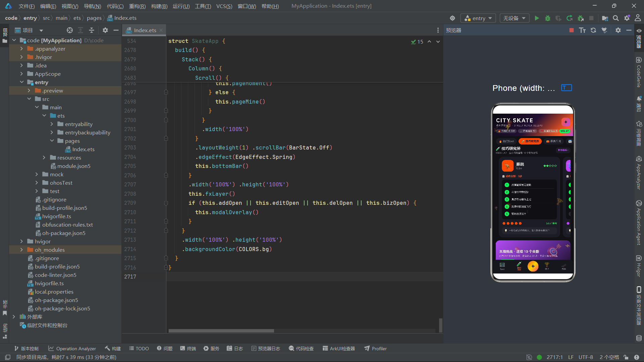Open the search magnifier in top toolbar
The height and width of the screenshot is (362, 644).
(616, 18)
